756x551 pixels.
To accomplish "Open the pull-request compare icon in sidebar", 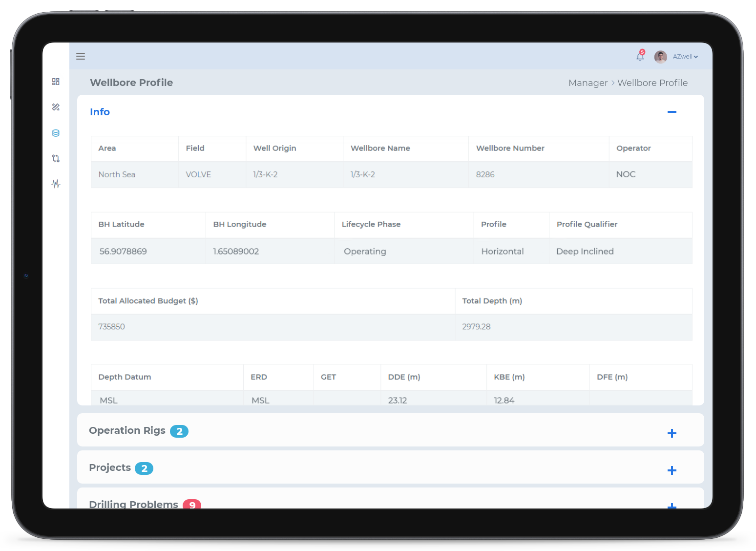I will point(56,158).
